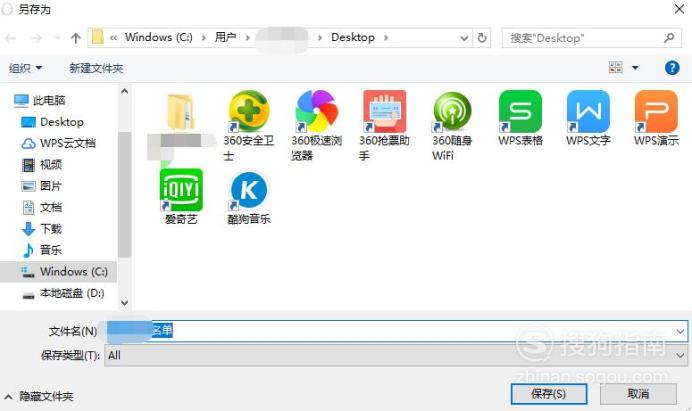The width and height of the screenshot is (692, 411).
Task: Expand the address bar history dropdown
Action: (x=464, y=38)
